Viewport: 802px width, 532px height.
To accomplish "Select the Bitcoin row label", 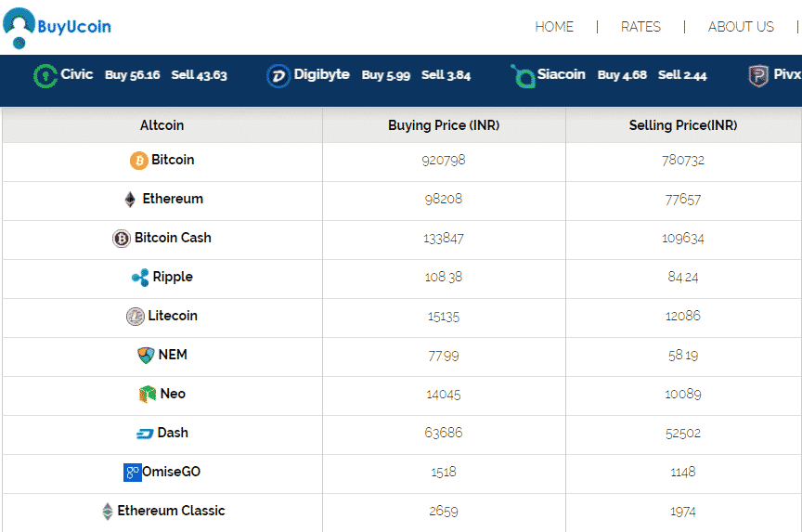I will (x=173, y=160).
